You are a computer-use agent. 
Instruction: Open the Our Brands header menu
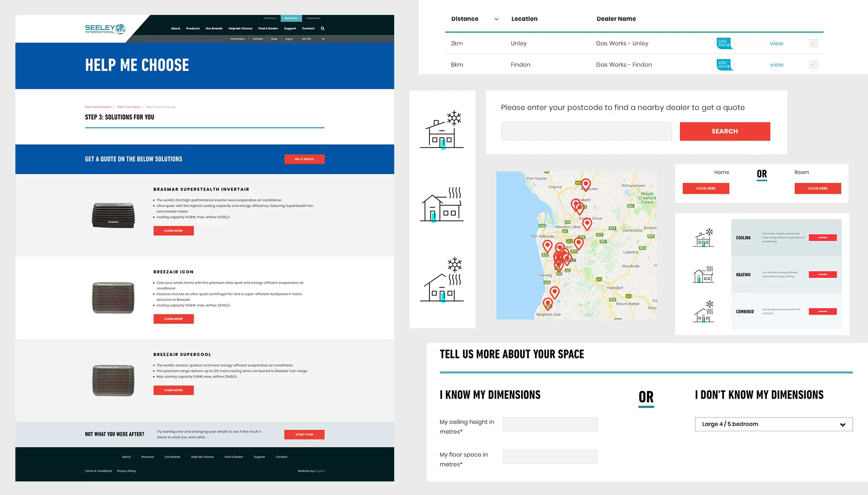(214, 29)
